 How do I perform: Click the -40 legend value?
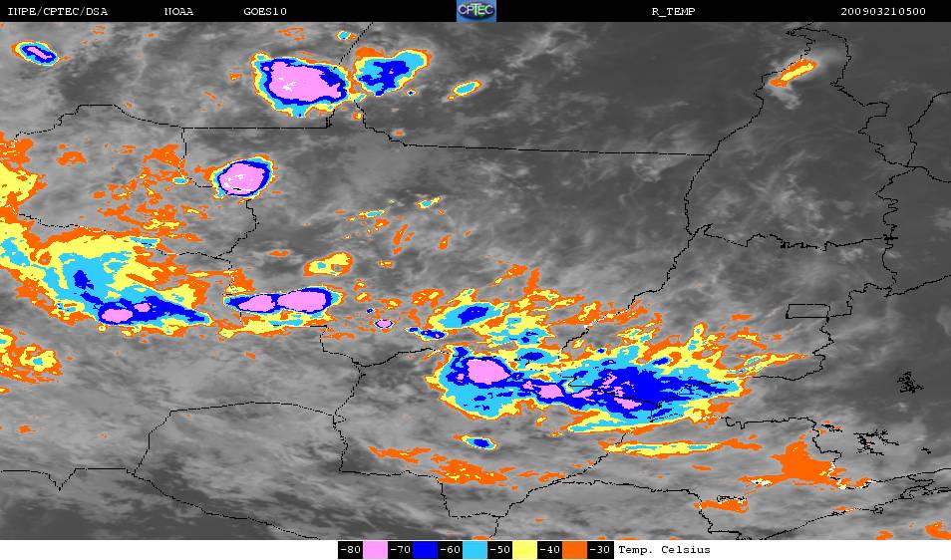pos(549,550)
